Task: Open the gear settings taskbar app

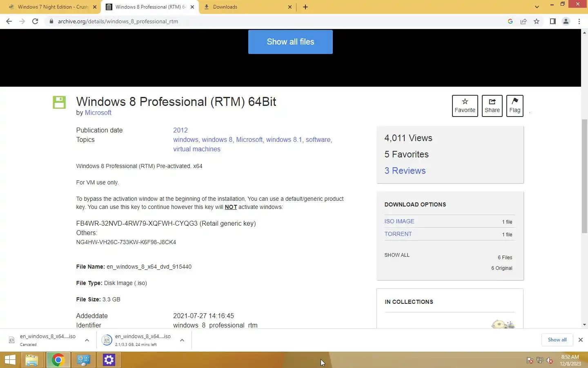Action: (x=109, y=360)
